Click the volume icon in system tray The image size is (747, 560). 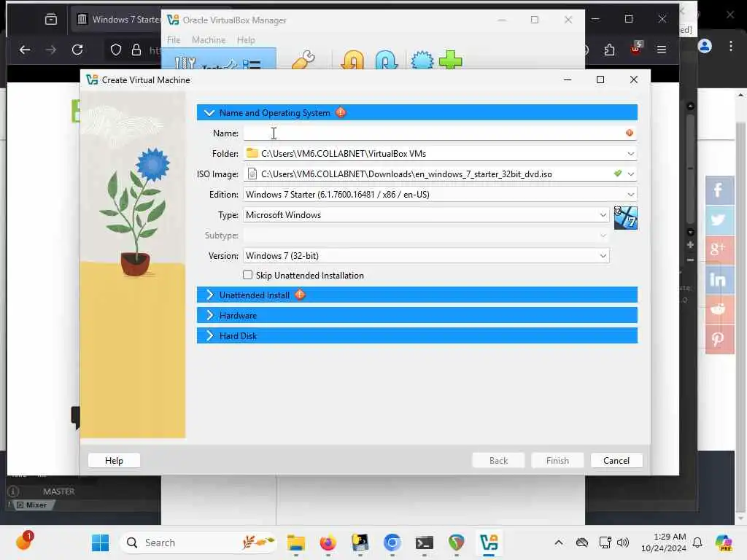coord(623,542)
